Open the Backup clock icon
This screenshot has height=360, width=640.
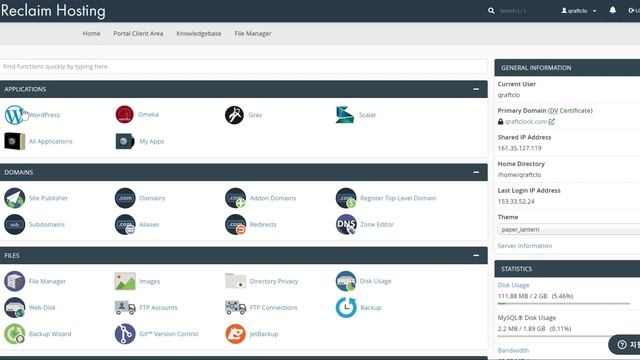(346, 307)
